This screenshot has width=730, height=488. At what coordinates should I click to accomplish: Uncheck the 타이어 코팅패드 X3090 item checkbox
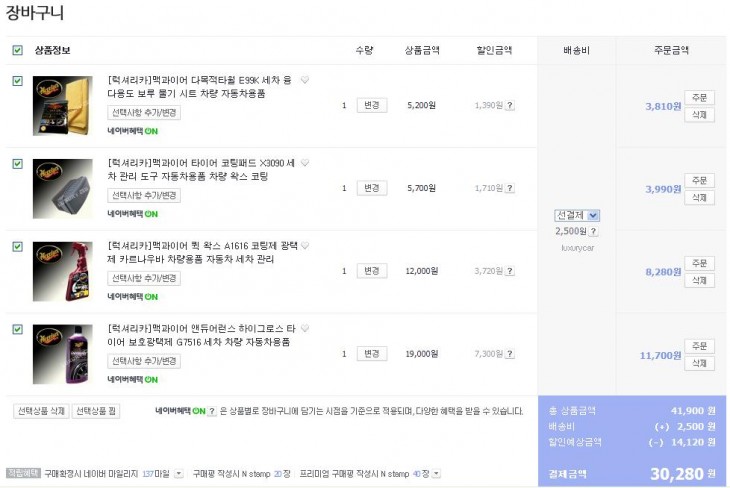[x=17, y=164]
